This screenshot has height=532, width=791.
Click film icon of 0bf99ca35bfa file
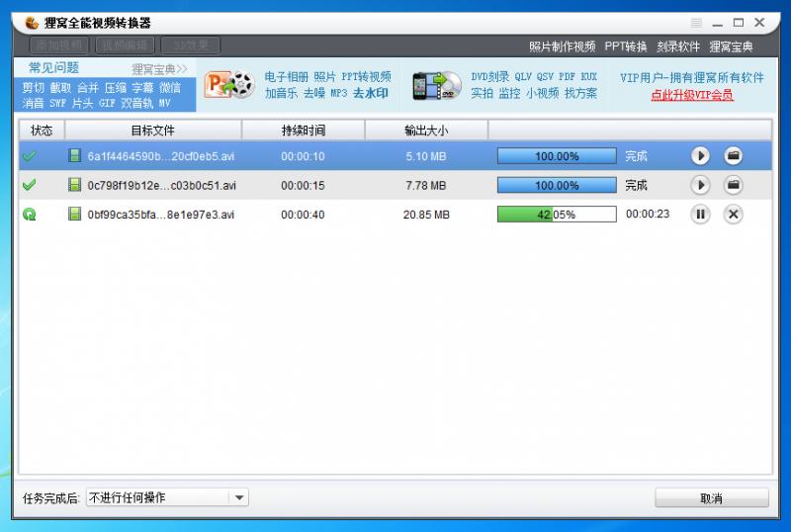pos(74,215)
